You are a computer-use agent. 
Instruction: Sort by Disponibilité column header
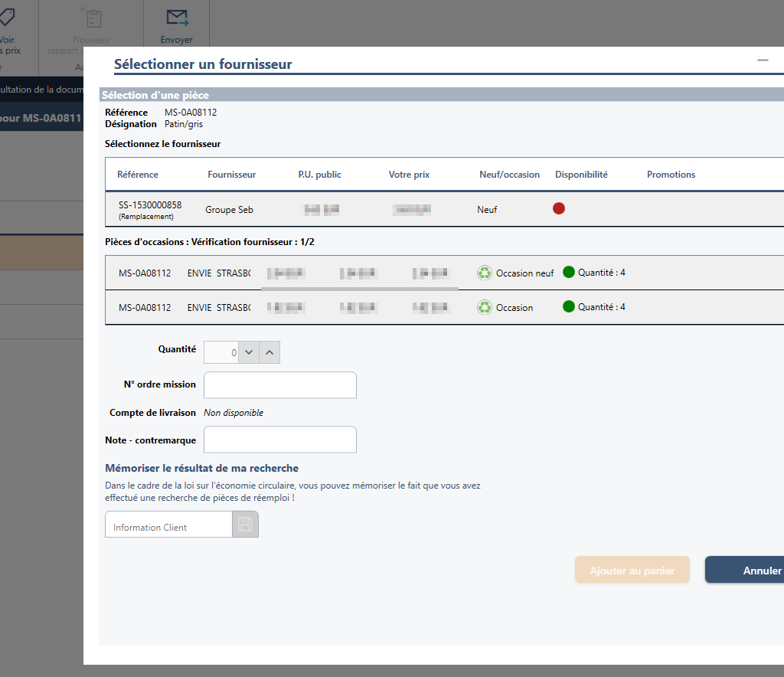tap(581, 175)
